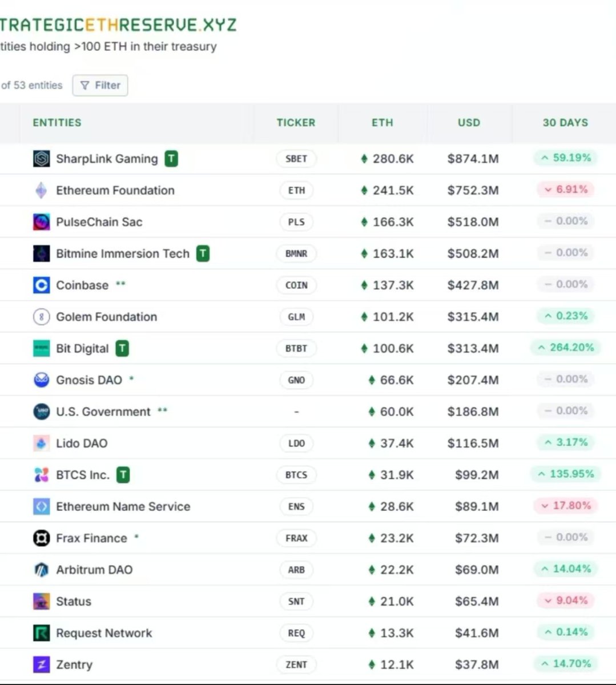The width and height of the screenshot is (616, 685).
Task: Open the SharpLink Gaming entity name
Action: point(107,159)
